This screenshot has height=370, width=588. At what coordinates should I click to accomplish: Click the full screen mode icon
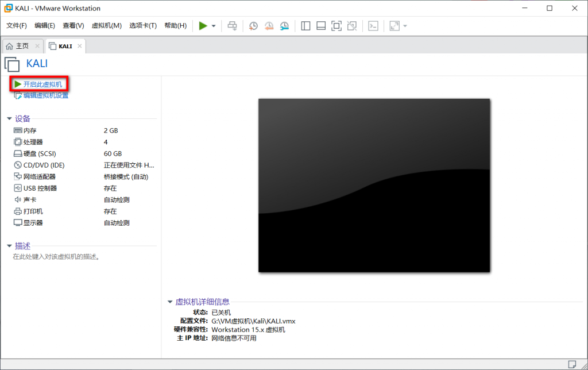point(336,25)
